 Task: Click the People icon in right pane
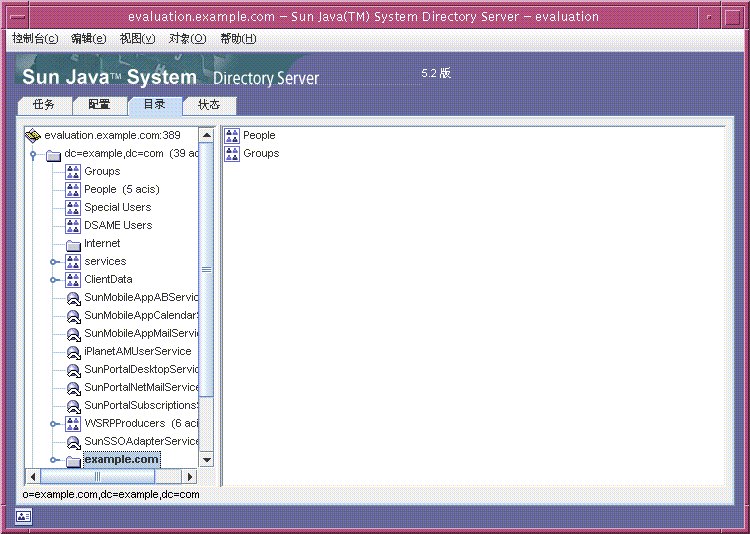point(232,136)
